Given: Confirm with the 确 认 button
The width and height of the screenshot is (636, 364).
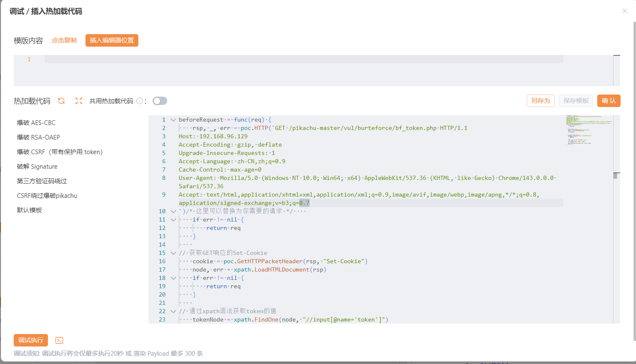Looking at the screenshot, I should point(609,101).
